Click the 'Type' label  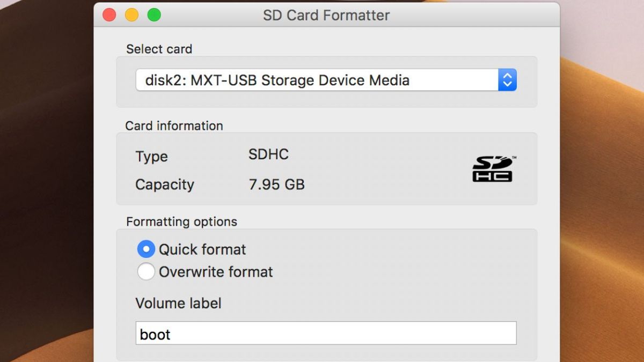point(151,157)
